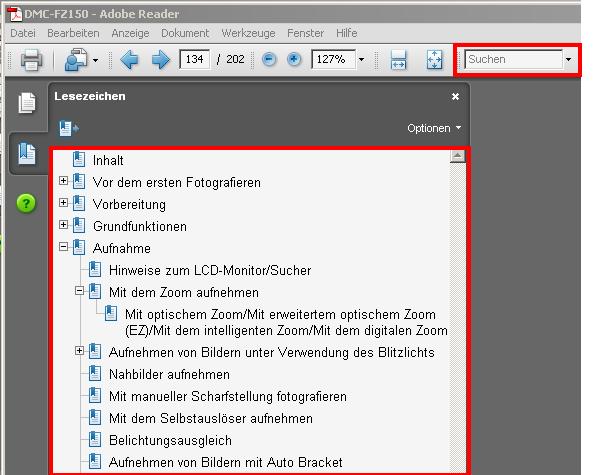Open the Fenster menu

point(306,33)
